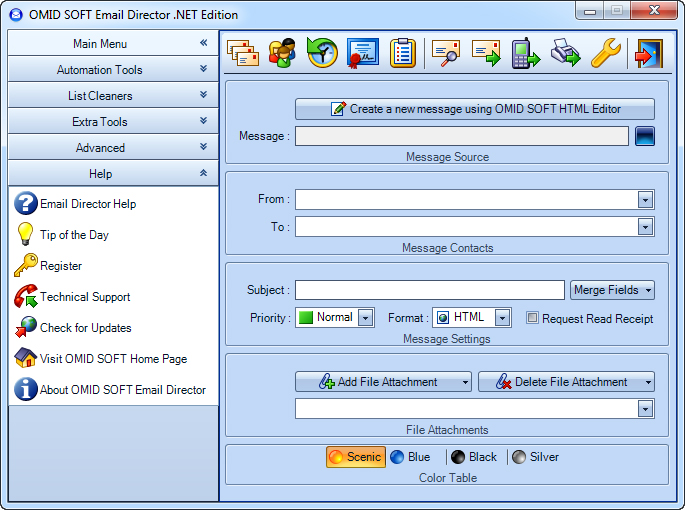
Task: Expand the List Cleaners section
Action: (x=113, y=95)
